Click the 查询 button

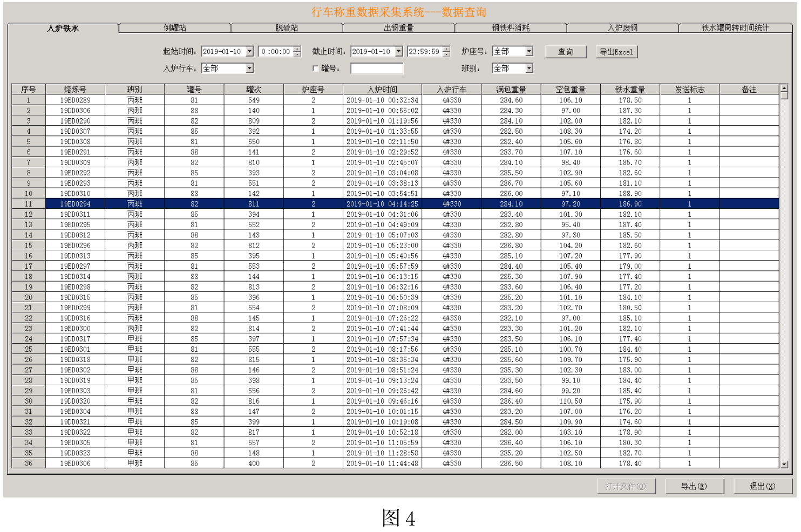(565, 52)
